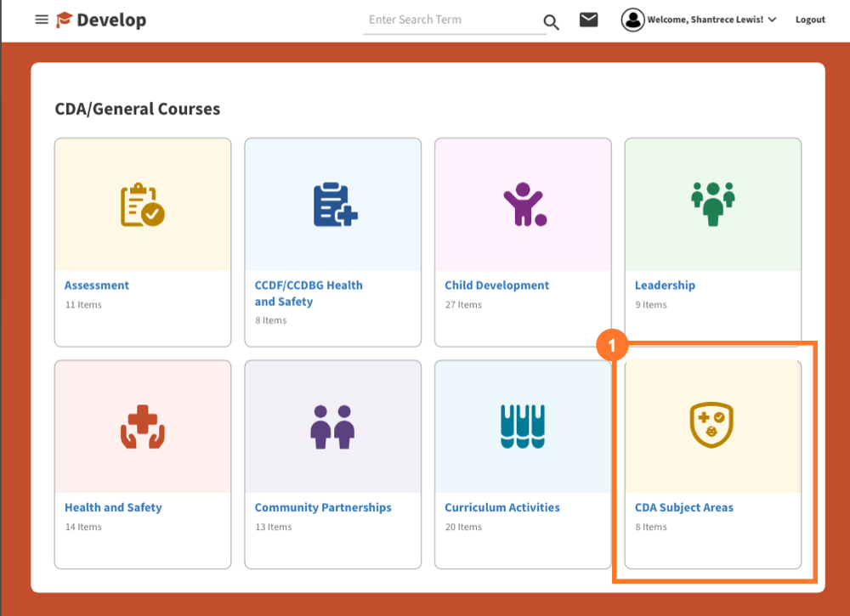Click the Child Development purple figure icon
The height and width of the screenshot is (616, 850).
522,203
